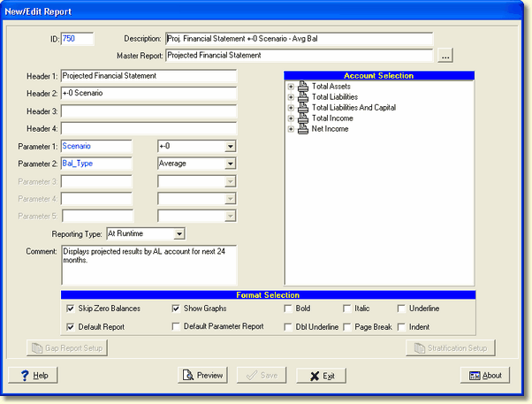532x404 pixels.
Task: Open the About dialog
Action: click(x=485, y=375)
